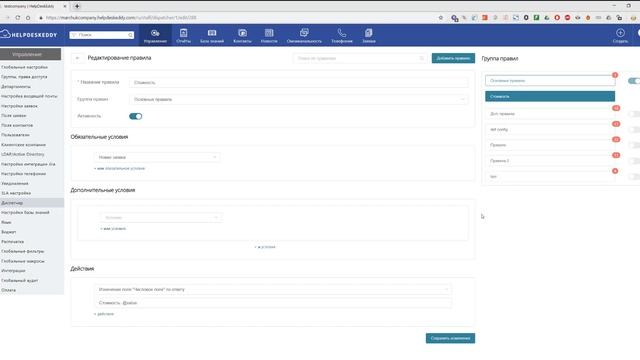
Task: Open the action type dropdown under Действия
Action: point(273,289)
